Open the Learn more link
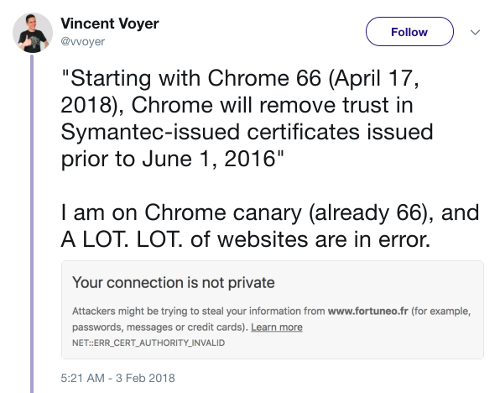The image size is (500, 393). [277, 327]
